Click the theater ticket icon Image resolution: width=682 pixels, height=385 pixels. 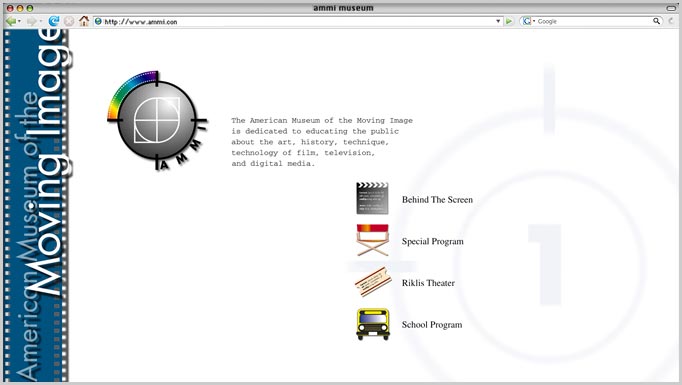coord(373,282)
